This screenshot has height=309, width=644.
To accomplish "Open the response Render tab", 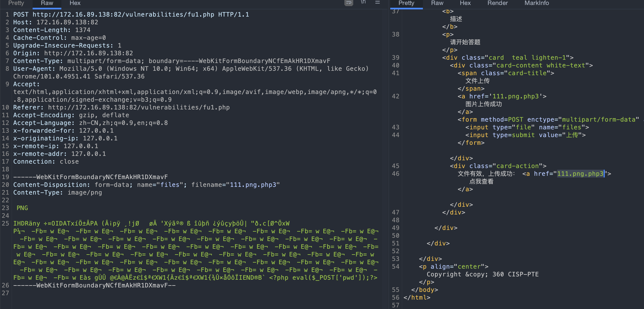I will click(497, 3).
